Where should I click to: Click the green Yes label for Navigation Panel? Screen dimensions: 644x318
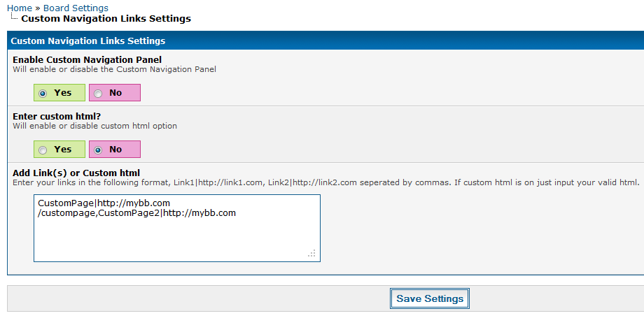[x=63, y=93]
